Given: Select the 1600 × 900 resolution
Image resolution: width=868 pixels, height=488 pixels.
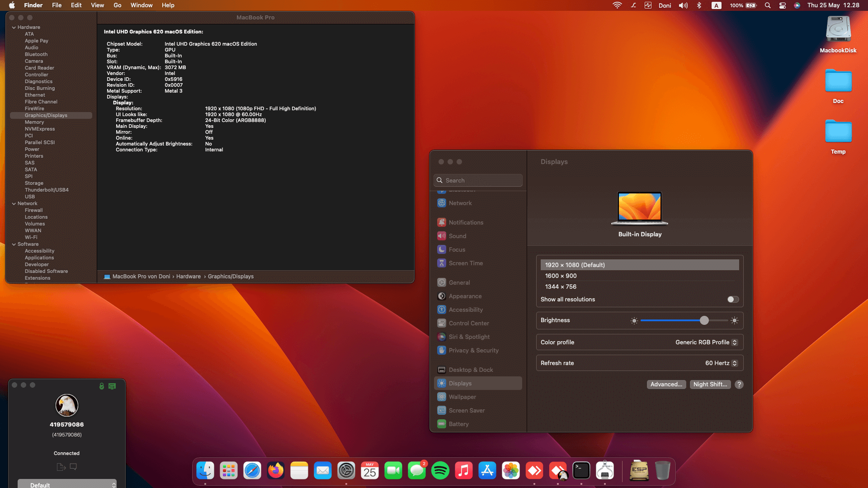Looking at the screenshot, I should click(x=640, y=276).
